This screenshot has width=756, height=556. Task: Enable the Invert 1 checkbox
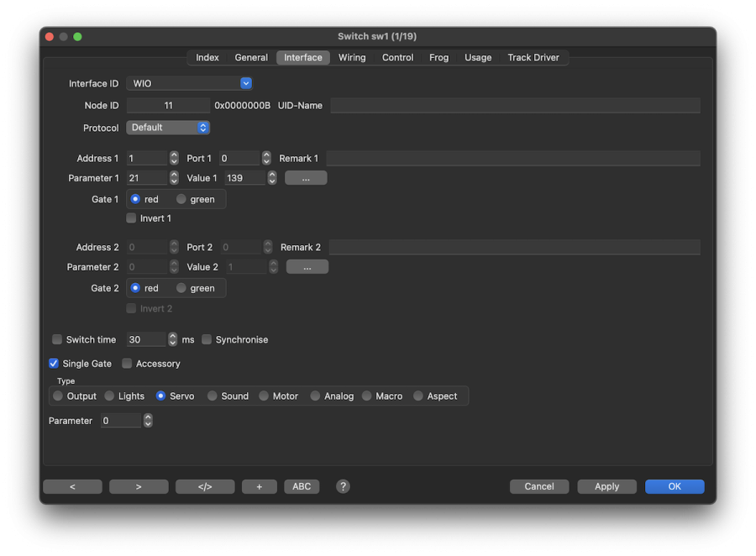pyautogui.click(x=131, y=218)
